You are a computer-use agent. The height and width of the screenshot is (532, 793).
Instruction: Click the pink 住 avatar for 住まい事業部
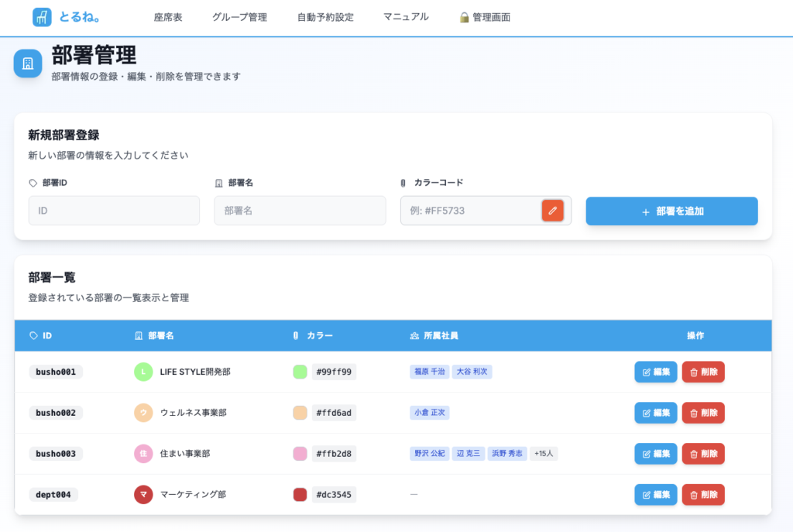pyautogui.click(x=143, y=454)
